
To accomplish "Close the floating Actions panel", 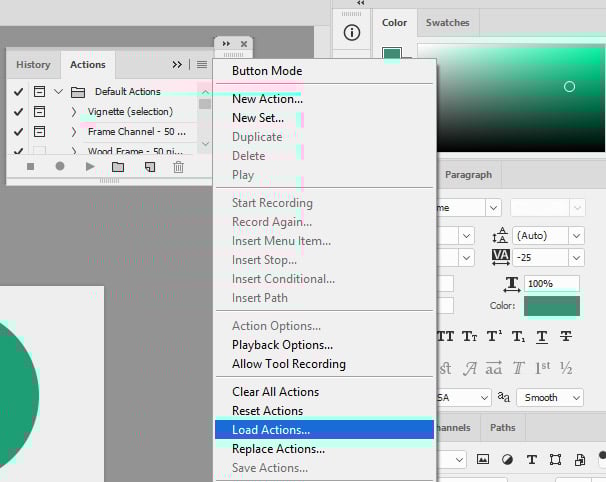I will point(244,44).
